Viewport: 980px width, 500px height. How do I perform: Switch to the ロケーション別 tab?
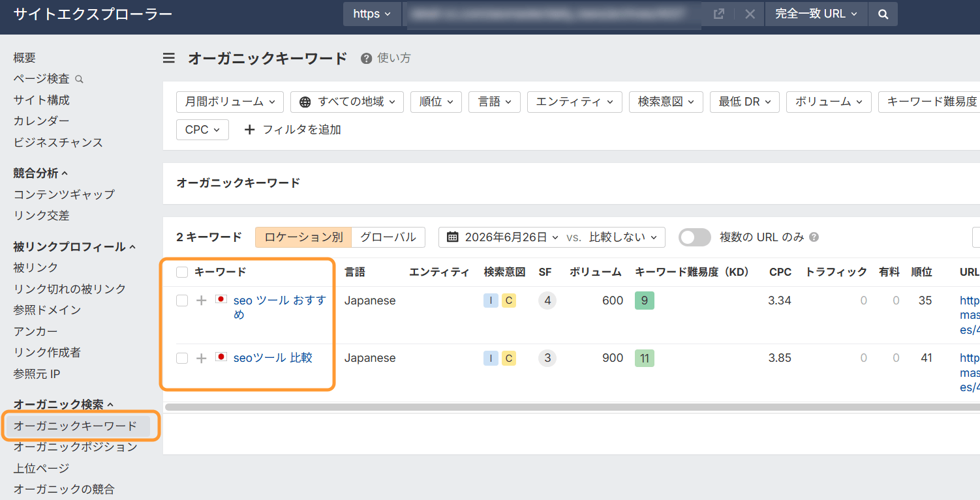point(303,237)
